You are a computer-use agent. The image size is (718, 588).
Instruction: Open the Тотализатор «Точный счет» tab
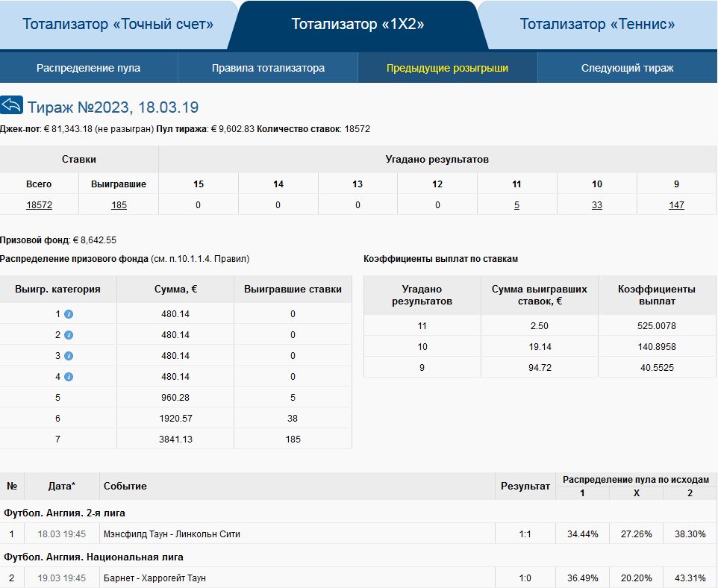[x=118, y=25]
